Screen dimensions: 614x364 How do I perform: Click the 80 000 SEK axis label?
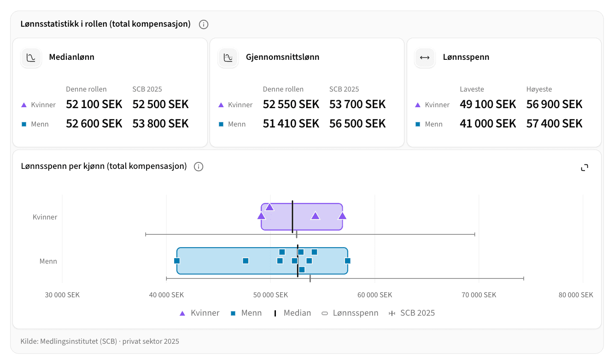[576, 295]
